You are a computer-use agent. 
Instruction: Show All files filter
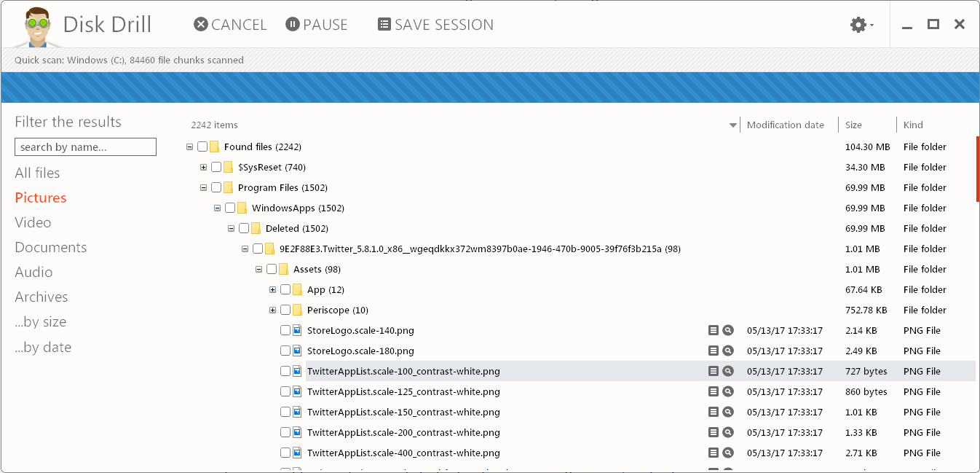coord(37,173)
